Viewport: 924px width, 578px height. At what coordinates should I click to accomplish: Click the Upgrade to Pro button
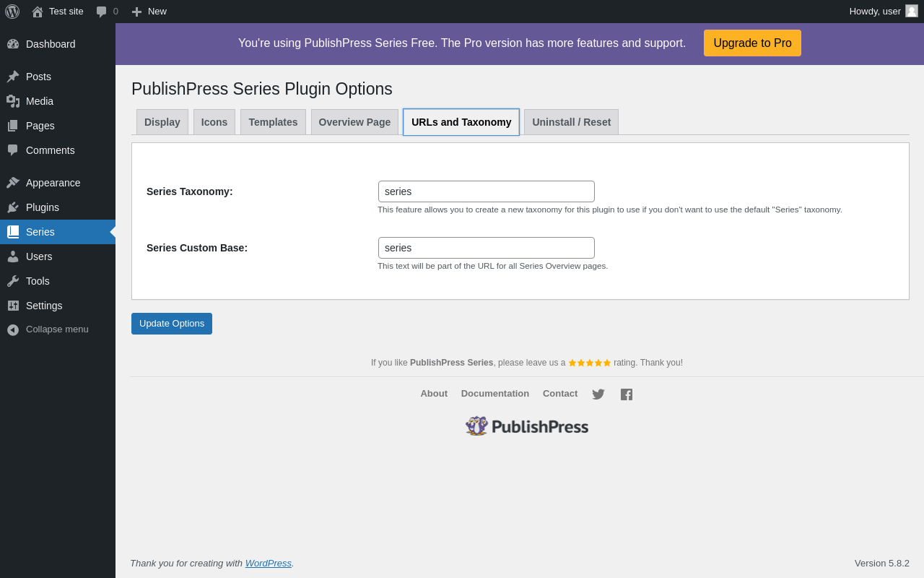point(752,43)
